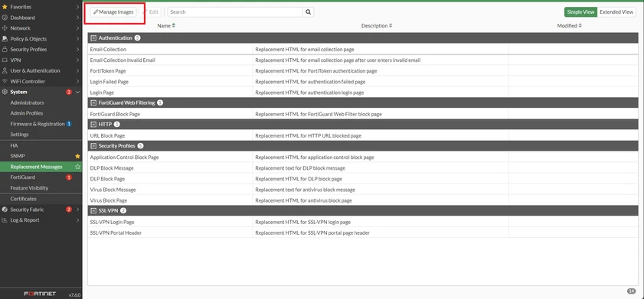
Task: Select the SSL-VPN Portal Header row
Action: (x=363, y=233)
